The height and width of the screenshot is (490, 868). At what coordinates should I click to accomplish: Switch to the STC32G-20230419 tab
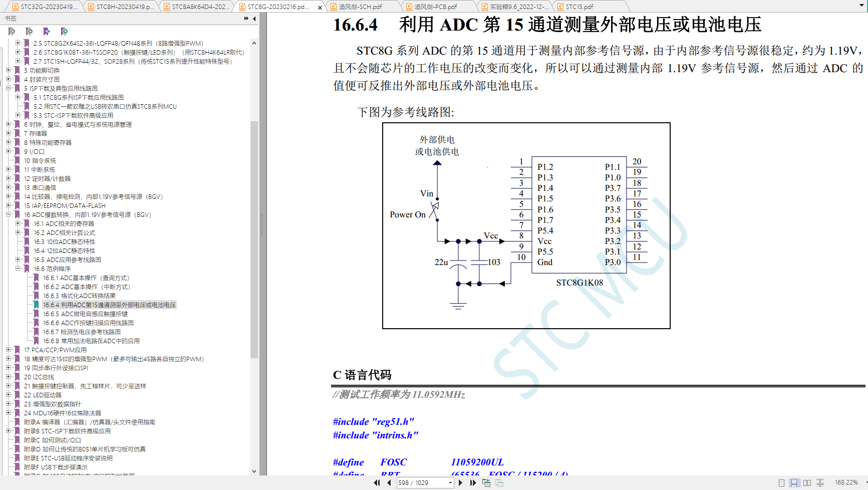click(46, 7)
